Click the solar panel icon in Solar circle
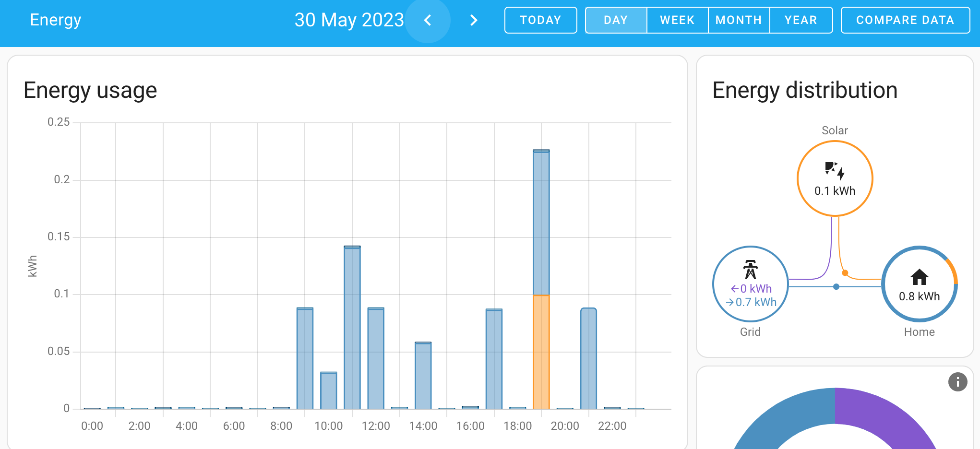This screenshot has height=449, width=980. [x=835, y=170]
